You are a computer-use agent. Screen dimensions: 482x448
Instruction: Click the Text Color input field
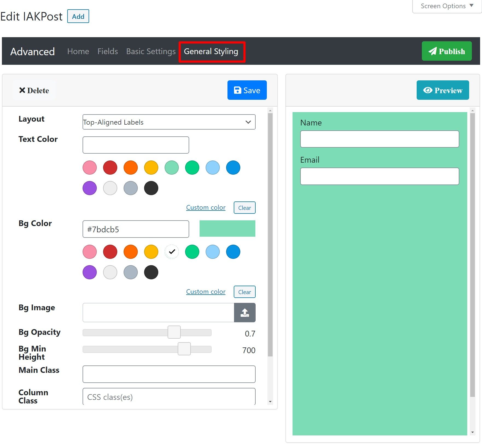pyautogui.click(x=136, y=145)
